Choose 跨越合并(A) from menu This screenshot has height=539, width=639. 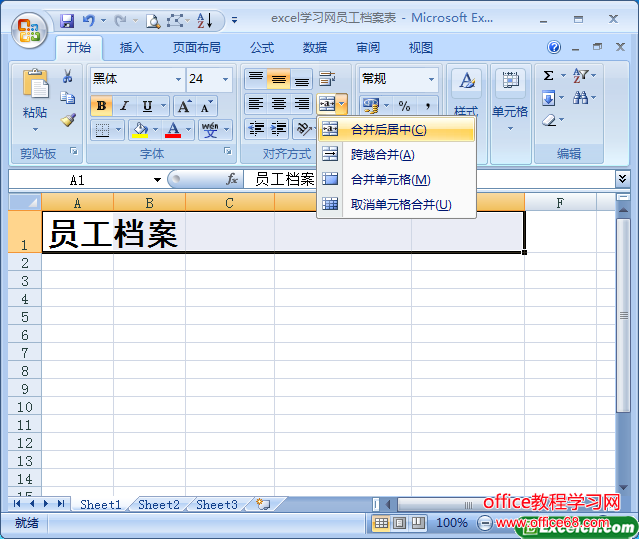(397, 154)
